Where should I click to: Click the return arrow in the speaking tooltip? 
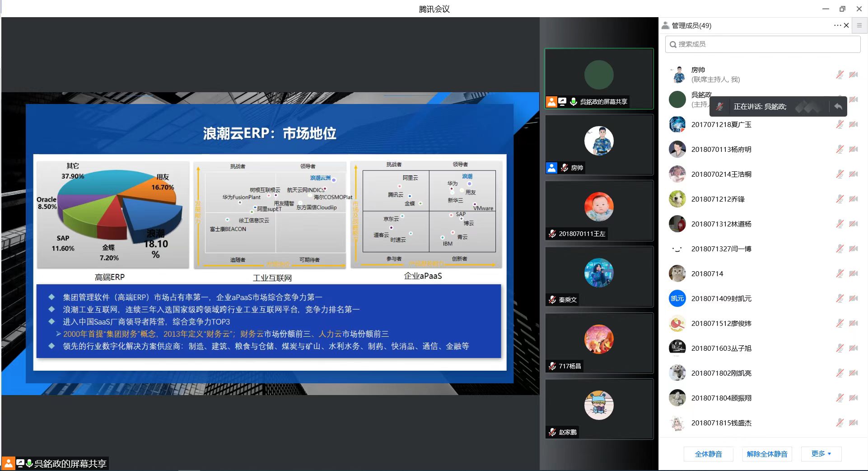838,107
